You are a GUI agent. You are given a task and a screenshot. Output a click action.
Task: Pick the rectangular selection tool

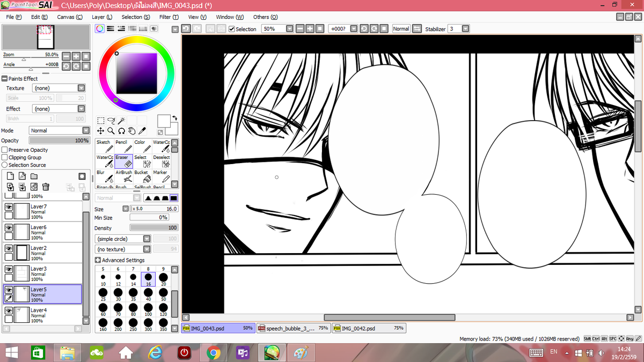101,121
